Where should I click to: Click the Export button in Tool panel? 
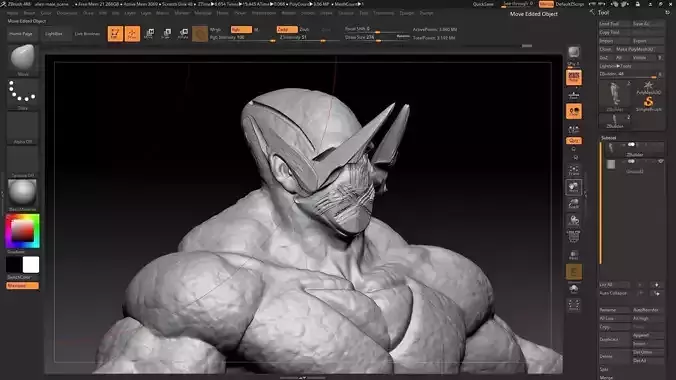tap(648, 41)
